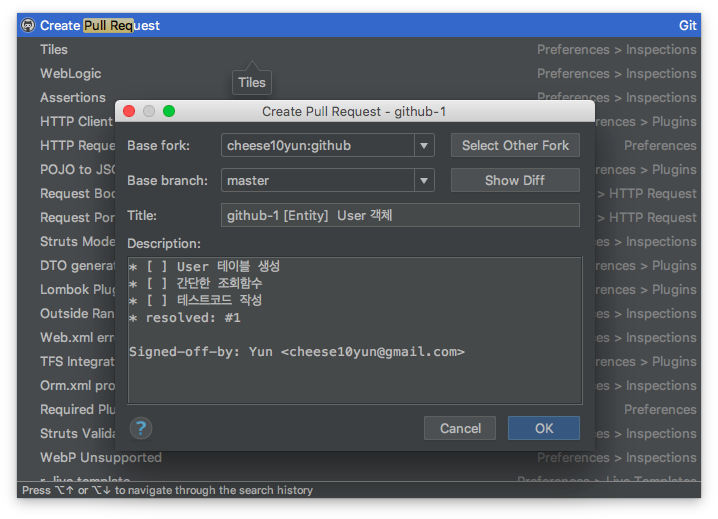Select the cheese10yun:github fork combo box
Viewport: 718px width, 519px height.
(x=327, y=146)
